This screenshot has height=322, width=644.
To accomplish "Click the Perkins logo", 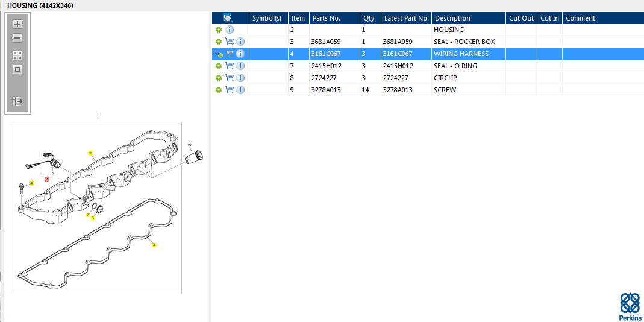I will coord(629,307).
